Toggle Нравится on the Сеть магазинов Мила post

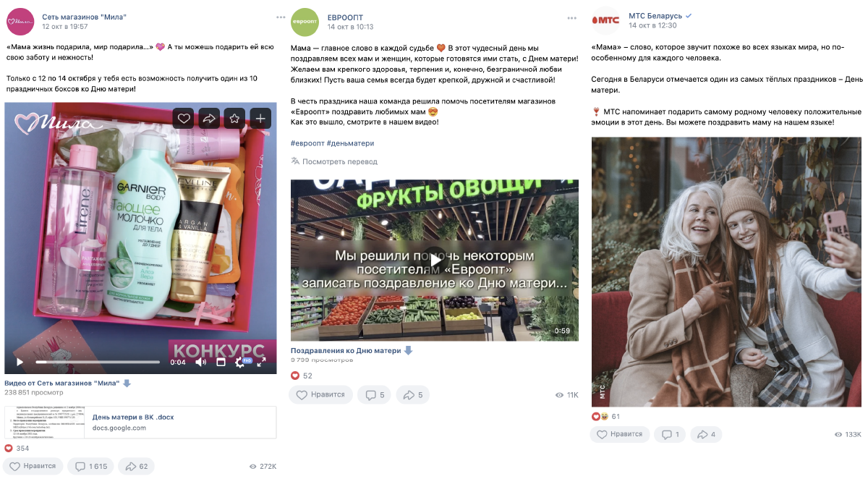click(33, 466)
